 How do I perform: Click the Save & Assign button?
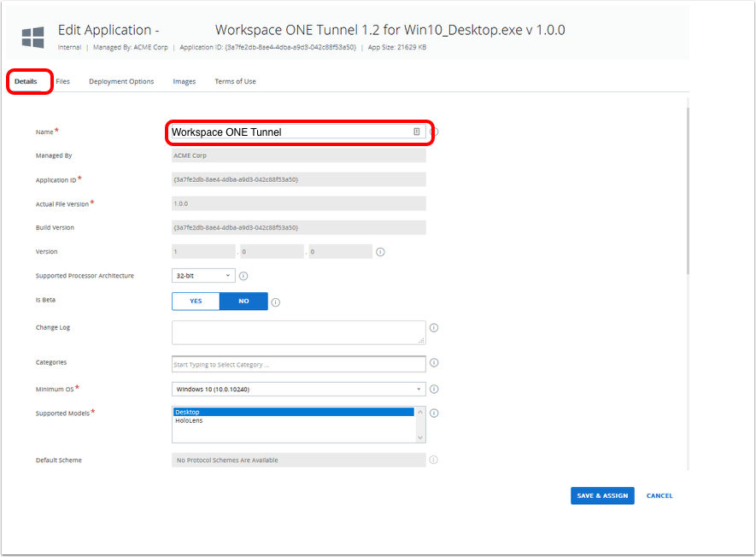(x=602, y=495)
